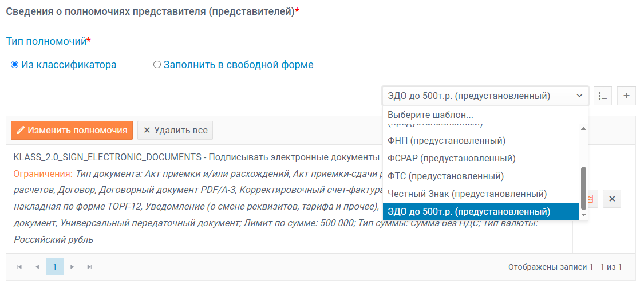Remove the power row with X icon

[x=611, y=199]
